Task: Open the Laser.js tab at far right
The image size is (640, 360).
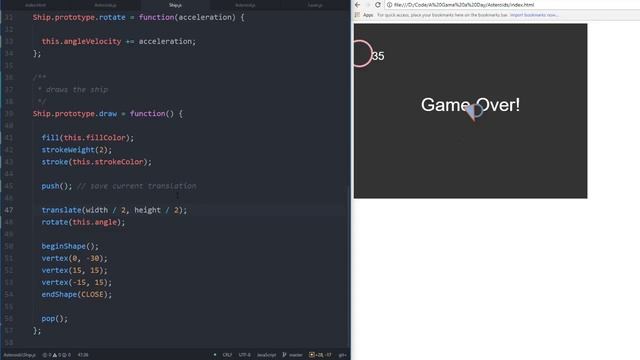Action: [x=315, y=5]
